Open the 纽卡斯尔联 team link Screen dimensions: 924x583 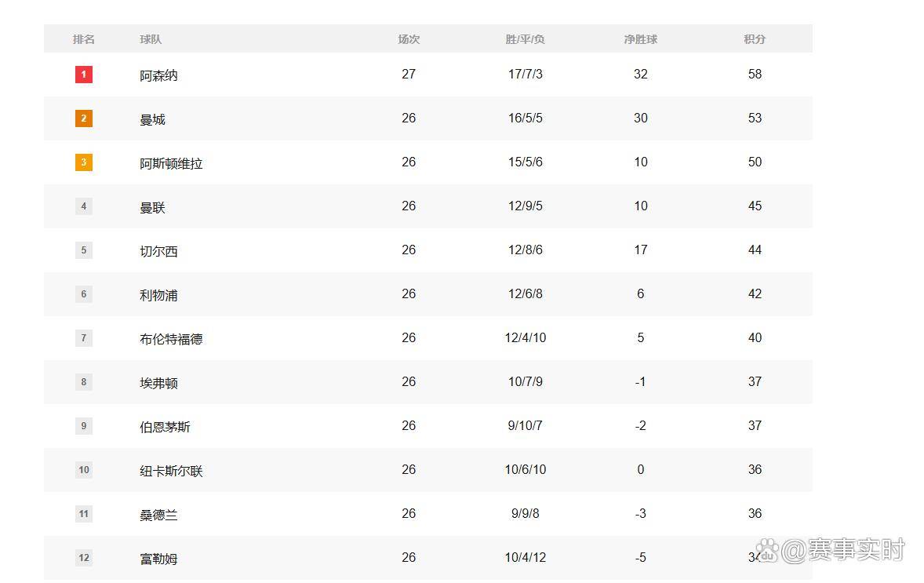pyautogui.click(x=171, y=471)
